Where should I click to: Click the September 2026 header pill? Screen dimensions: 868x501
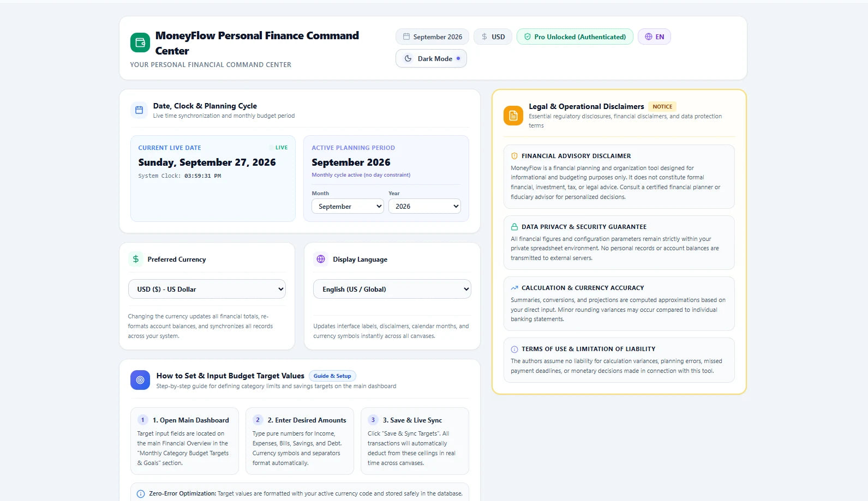pyautogui.click(x=432, y=37)
